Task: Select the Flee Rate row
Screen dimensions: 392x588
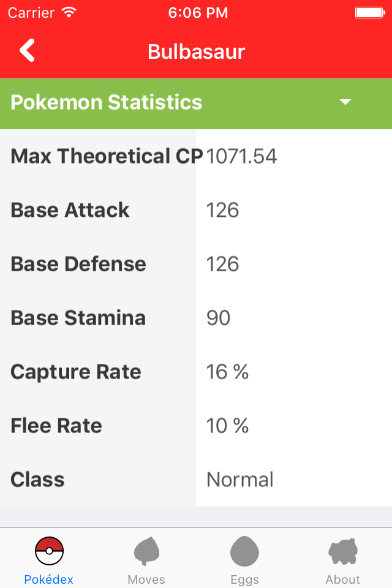Action: point(196,426)
